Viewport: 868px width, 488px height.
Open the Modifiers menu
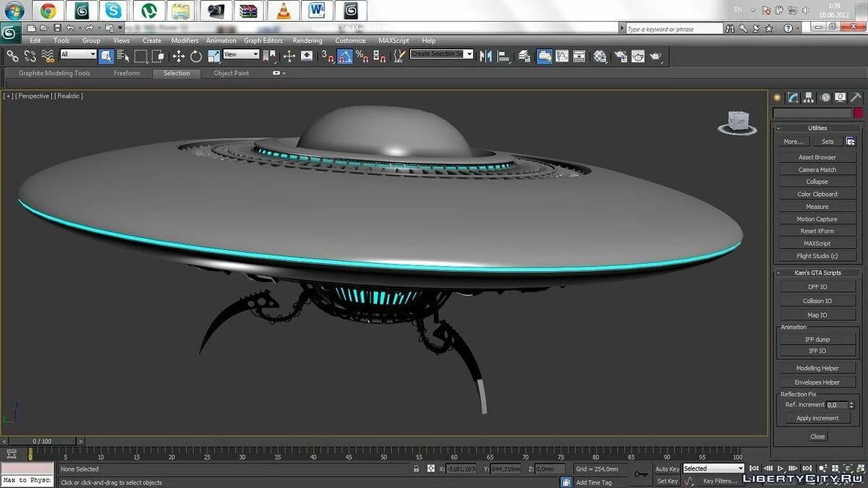click(184, 40)
